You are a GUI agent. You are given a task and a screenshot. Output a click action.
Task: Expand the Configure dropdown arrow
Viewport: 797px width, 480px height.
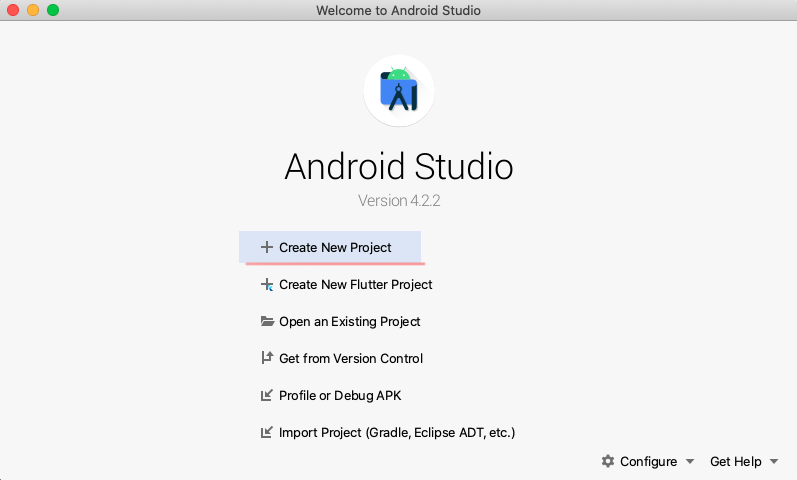690,461
